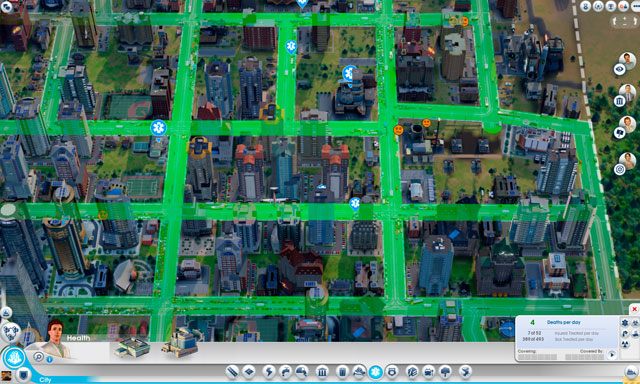
Task: Click the third round icon in top-right row
Action: (x=611, y=6)
